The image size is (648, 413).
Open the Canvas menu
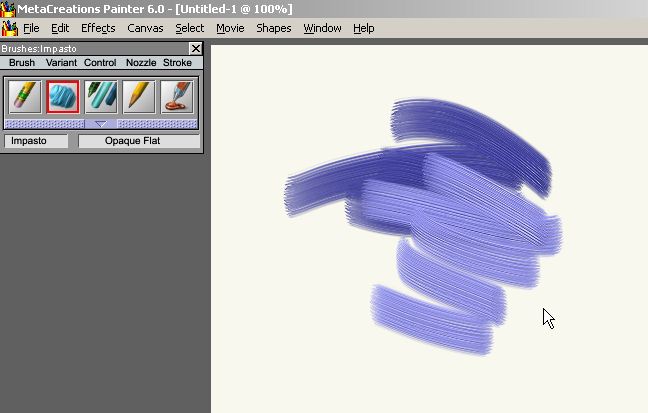tap(145, 28)
